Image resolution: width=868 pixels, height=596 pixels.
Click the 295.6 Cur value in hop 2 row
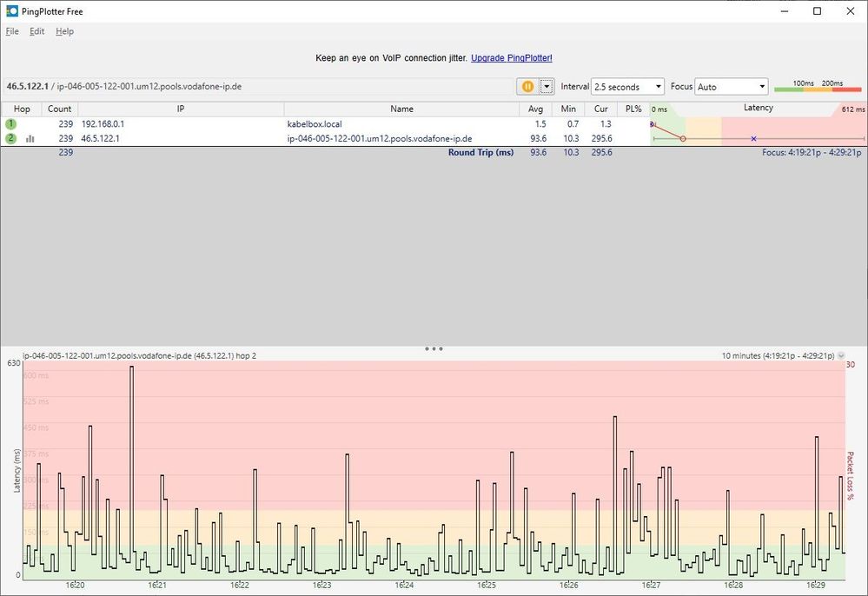601,138
